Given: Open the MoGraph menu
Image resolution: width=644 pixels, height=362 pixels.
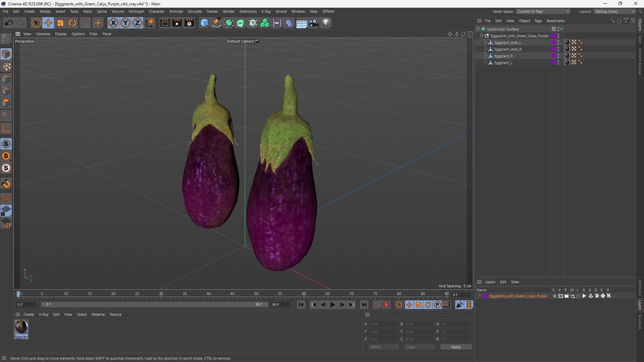Looking at the screenshot, I should (137, 11).
